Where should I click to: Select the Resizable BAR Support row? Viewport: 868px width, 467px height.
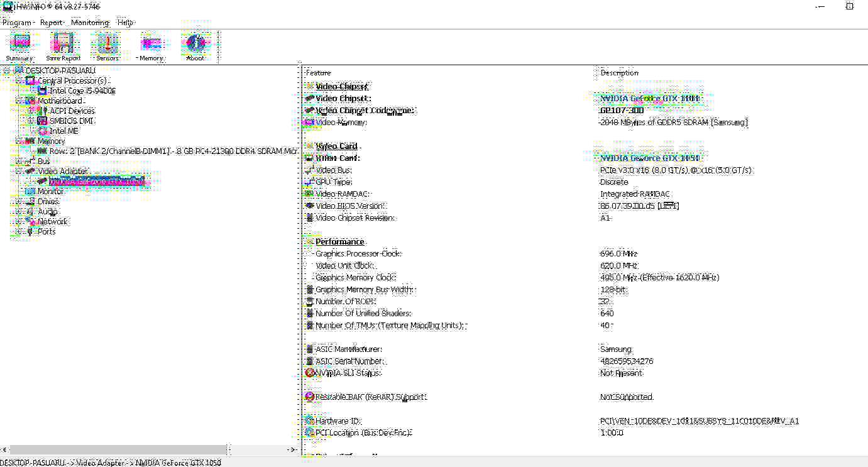[585, 397]
